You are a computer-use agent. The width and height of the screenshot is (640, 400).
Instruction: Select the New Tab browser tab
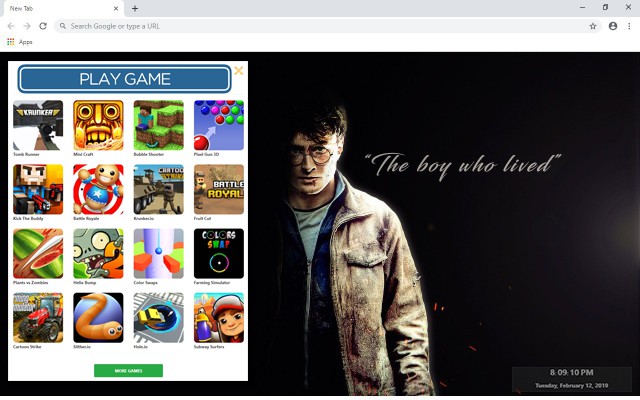point(63,8)
